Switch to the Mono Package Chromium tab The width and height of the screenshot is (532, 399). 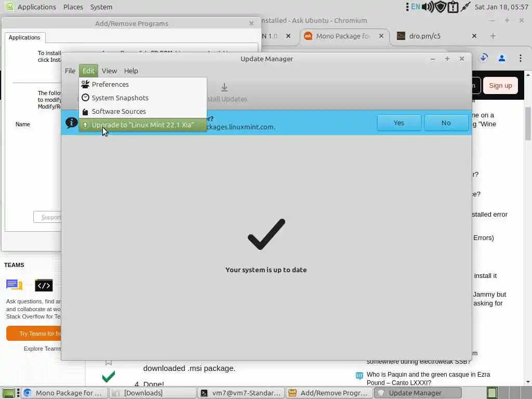click(x=343, y=36)
